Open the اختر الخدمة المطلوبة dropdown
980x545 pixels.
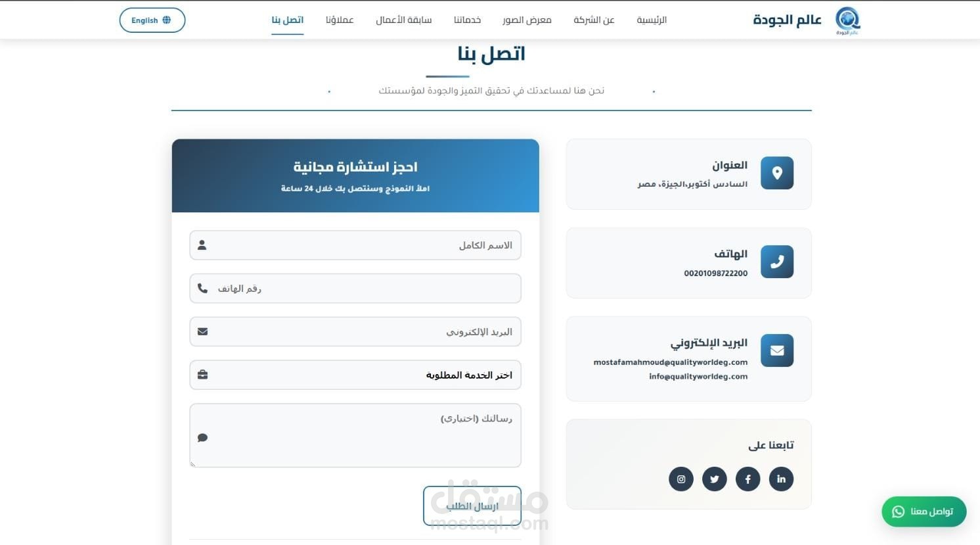[x=355, y=375]
